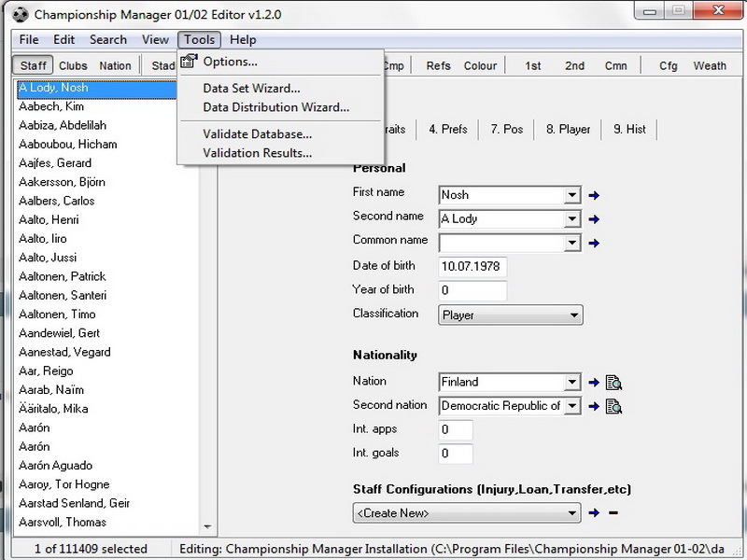Click the arrow next to First name
This screenshot has width=747, height=560.
click(x=594, y=195)
